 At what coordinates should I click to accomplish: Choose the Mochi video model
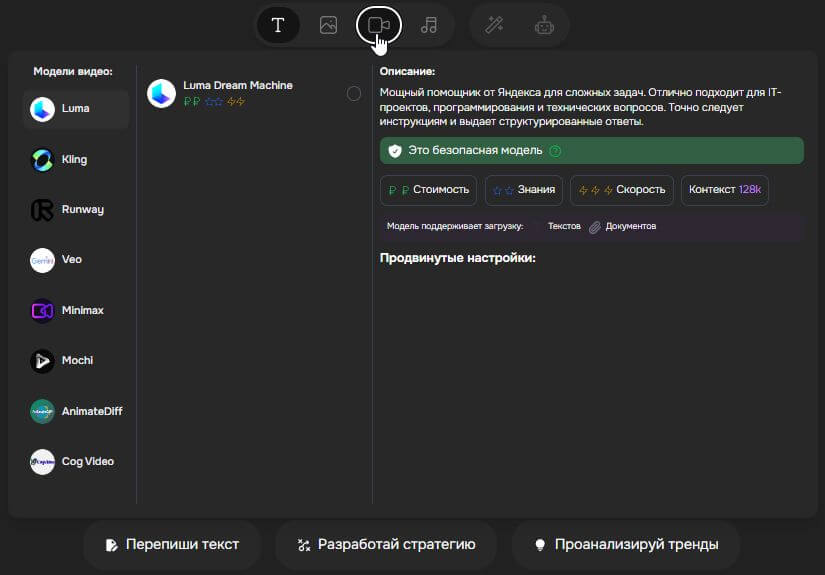point(76,361)
